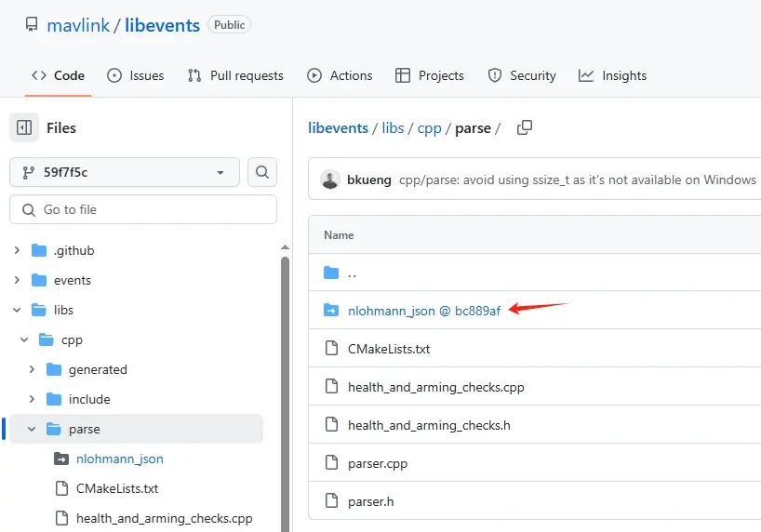This screenshot has height=532, width=761.
Task: Open the nlohmann_json @ bc889af link
Action: [x=424, y=311]
